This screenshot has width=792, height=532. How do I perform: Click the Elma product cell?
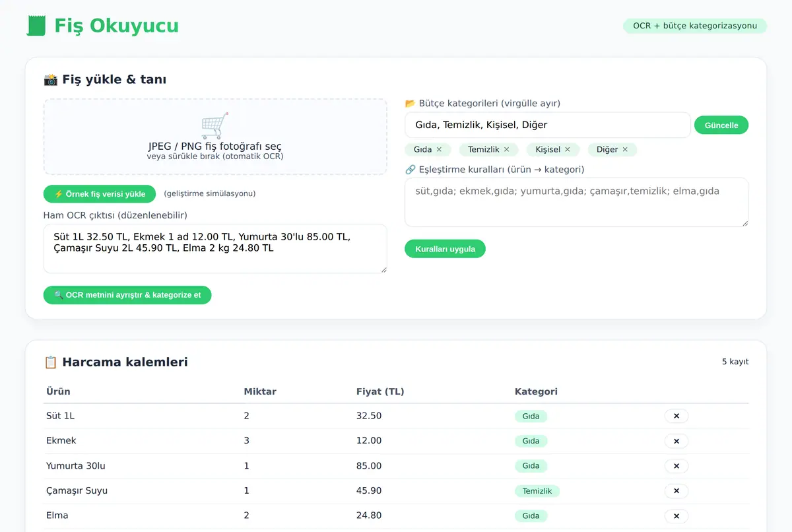point(57,515)
